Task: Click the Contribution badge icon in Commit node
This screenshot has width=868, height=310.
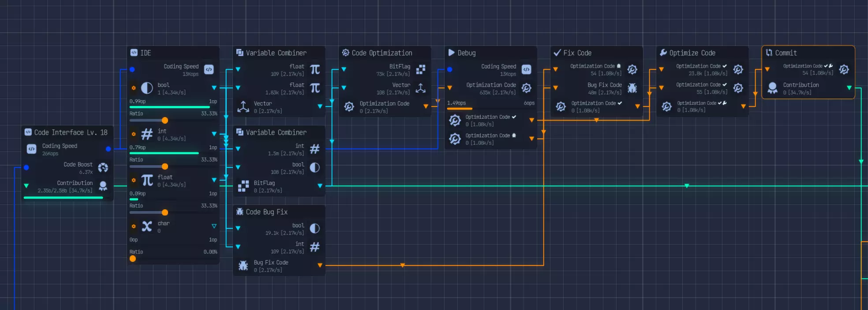Action: (x=772, y=88)
